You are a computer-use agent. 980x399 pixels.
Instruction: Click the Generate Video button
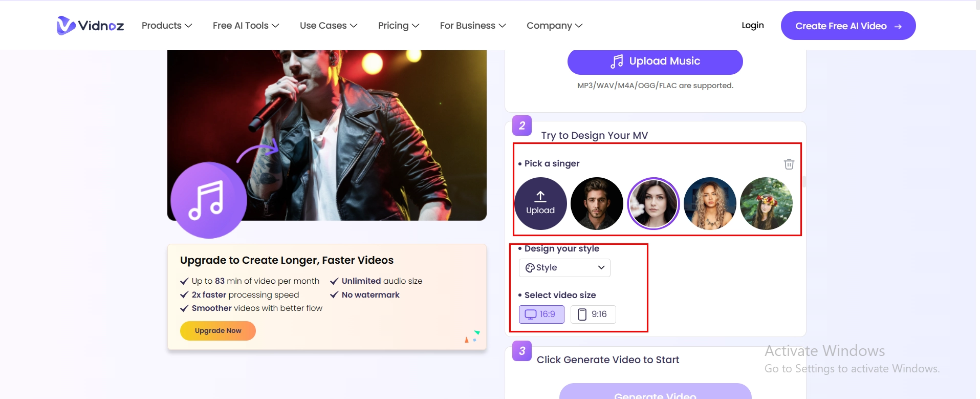click(655, 392)
